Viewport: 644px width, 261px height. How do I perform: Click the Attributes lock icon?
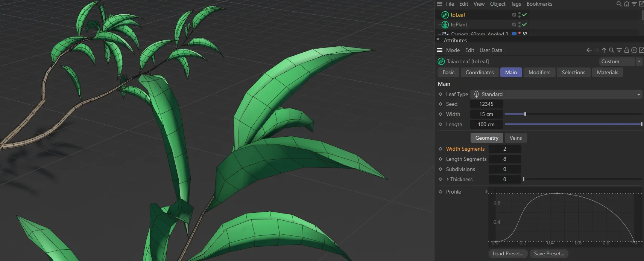627,50
